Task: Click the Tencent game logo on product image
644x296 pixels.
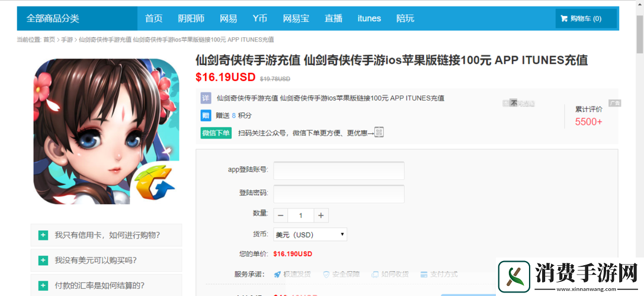Action: click(x=155, y=183)
